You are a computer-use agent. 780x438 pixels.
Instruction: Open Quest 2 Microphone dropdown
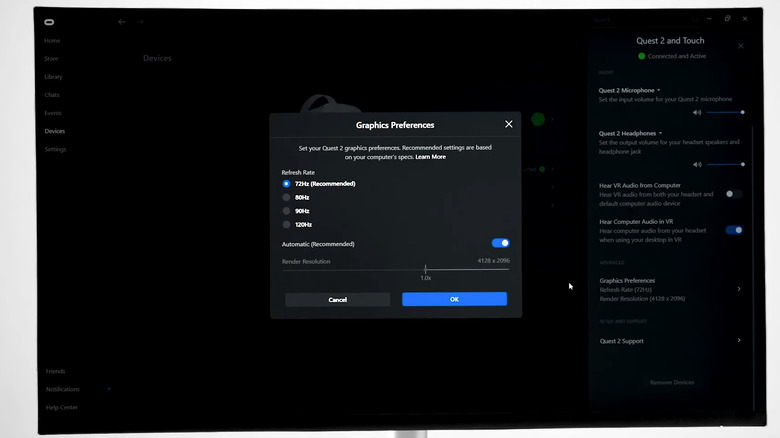629,90
